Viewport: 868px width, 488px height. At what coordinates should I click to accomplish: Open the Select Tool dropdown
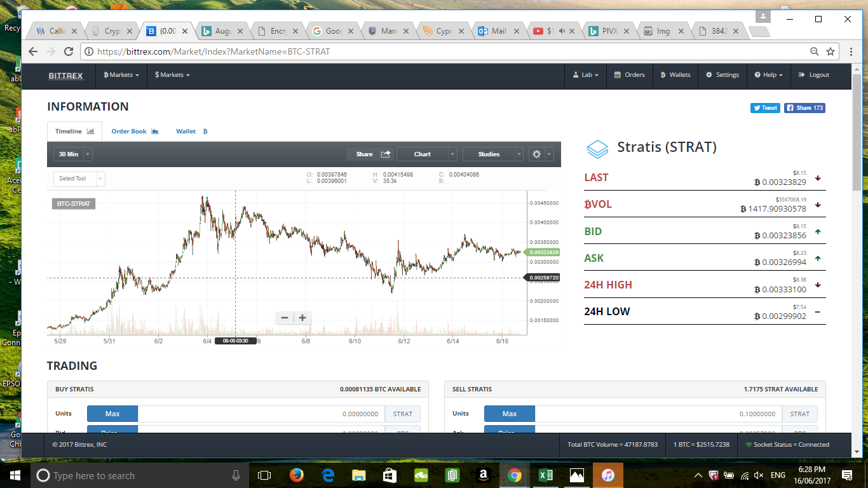pyautogui.click(x=79, y=179)
